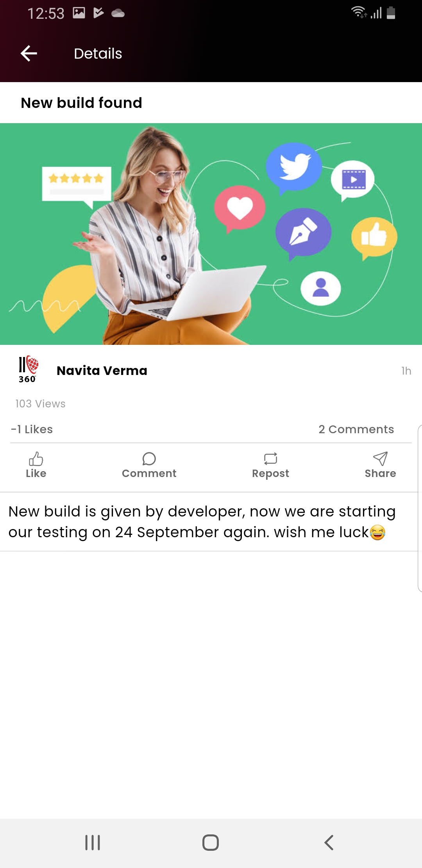The height and width of the screenshot is (868, 422).
Task: Tap the Repost label text
Action: click(270, 473)
